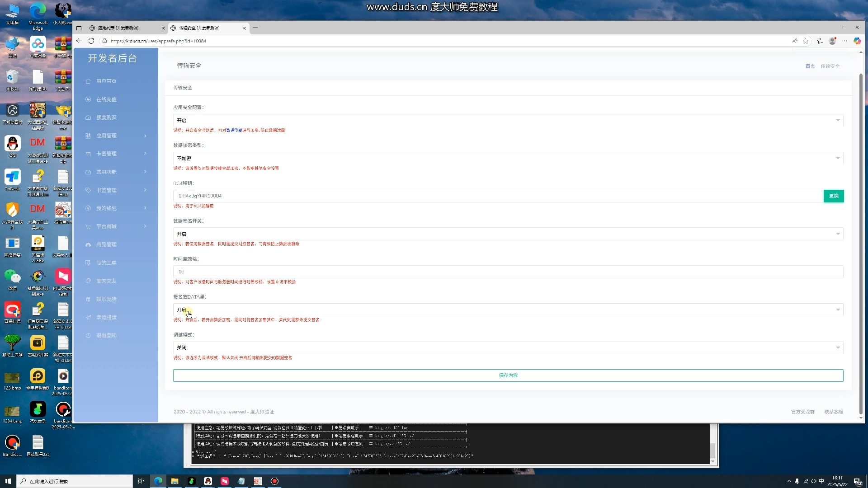Open 额度购买 menu item in sidebar
Viewport: 868px width, 488px height.
[x=106, y=117]
